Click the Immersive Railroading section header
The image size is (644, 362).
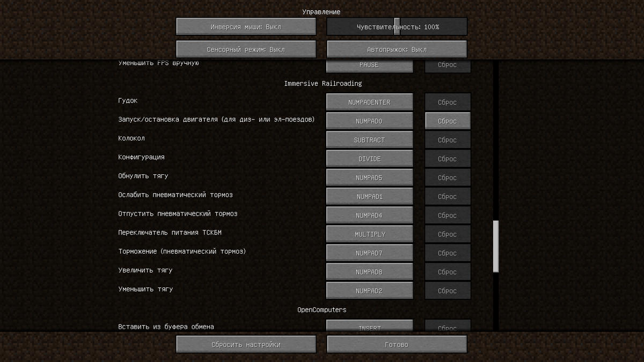[323, 84]
